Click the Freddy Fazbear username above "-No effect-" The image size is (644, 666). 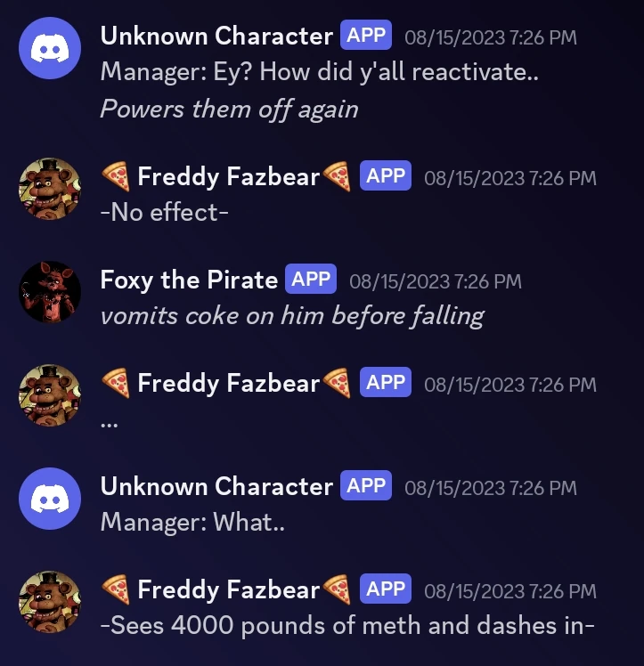pyautogui.click(x=228, y=177)
